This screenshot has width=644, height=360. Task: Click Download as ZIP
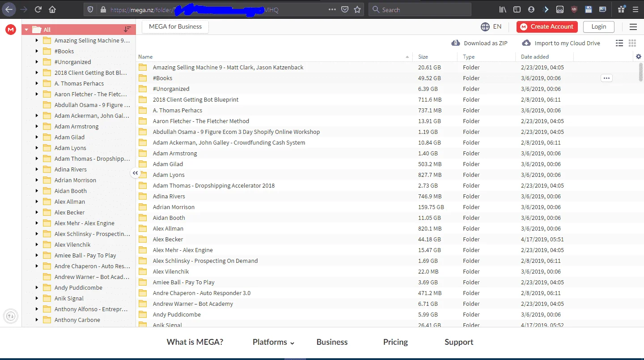point(479,43)
